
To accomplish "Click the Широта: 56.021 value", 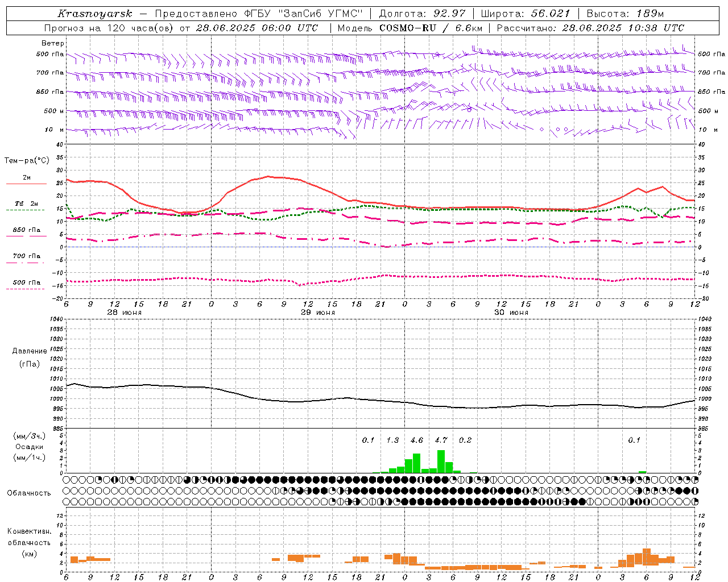I will click(526, 14).
